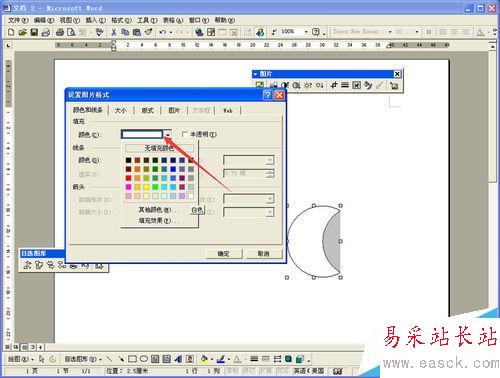The width and height of the screenshot is (500, 378).
Task: Pick the bright red color swatch
Action: [x=128, y=178]
